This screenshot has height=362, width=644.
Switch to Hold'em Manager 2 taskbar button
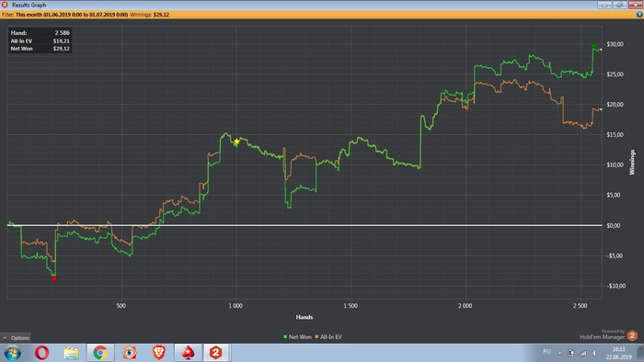(x=216, y=353)
